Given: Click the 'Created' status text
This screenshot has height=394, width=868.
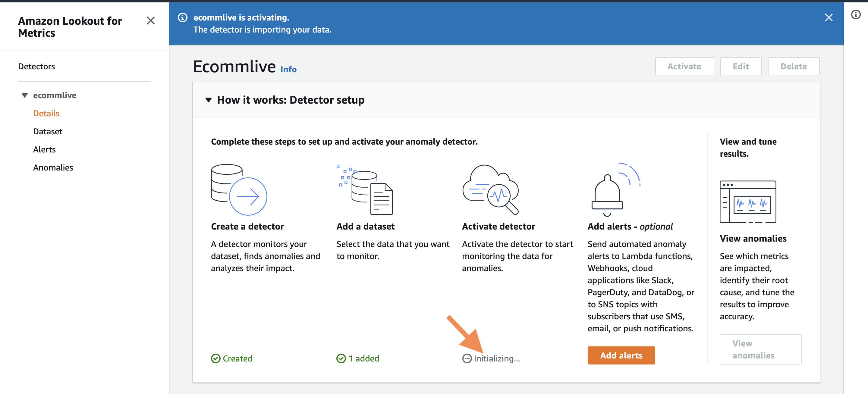Looking at the screenshot, I should coord(237,359).
